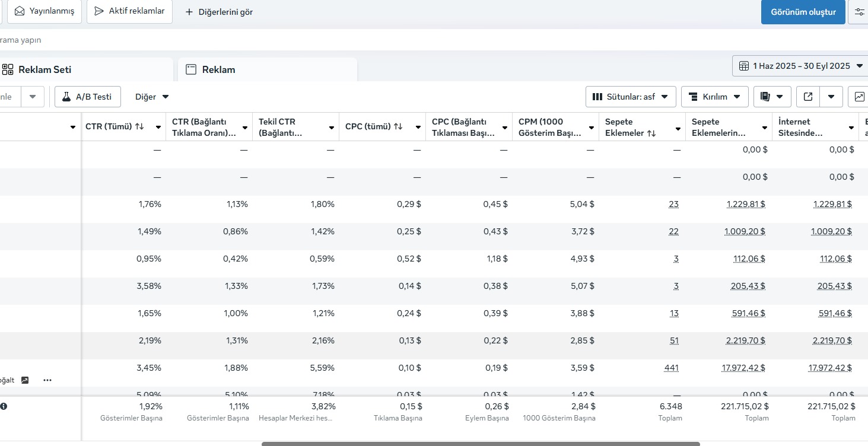This screenshot has height=446, width=868.
Task: Open the export options arrow dropdown
Action: coord(831,97)
